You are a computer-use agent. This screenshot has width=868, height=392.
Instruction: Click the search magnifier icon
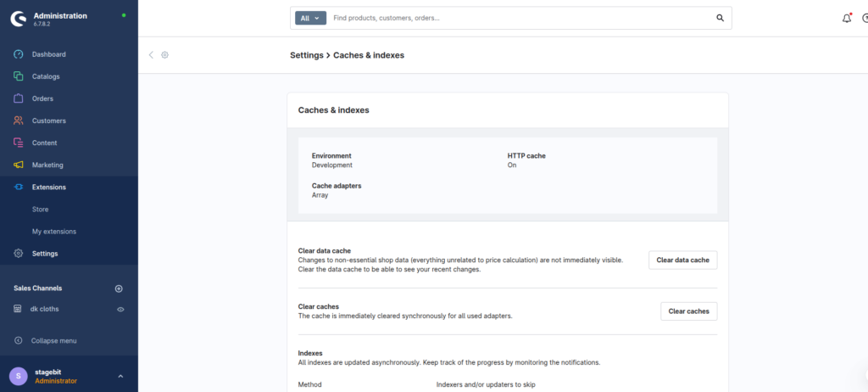[721, 19]
